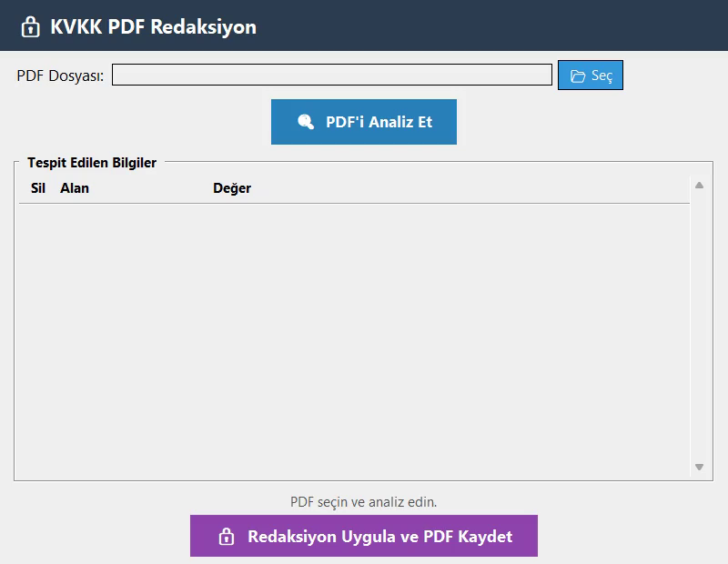Click Redaksiyon Uygula ve PDF Kaydet button
Screen dimensions: 728x564
[364, 536]
